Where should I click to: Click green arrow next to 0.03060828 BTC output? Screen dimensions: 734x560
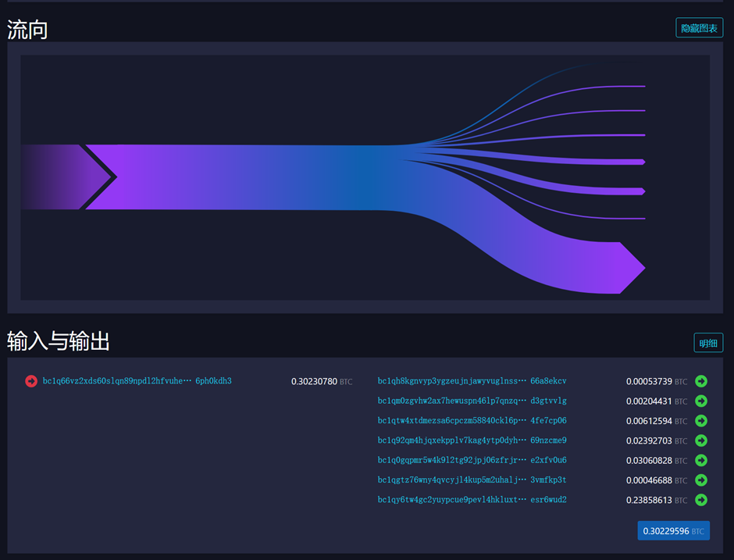coord(700,460)
